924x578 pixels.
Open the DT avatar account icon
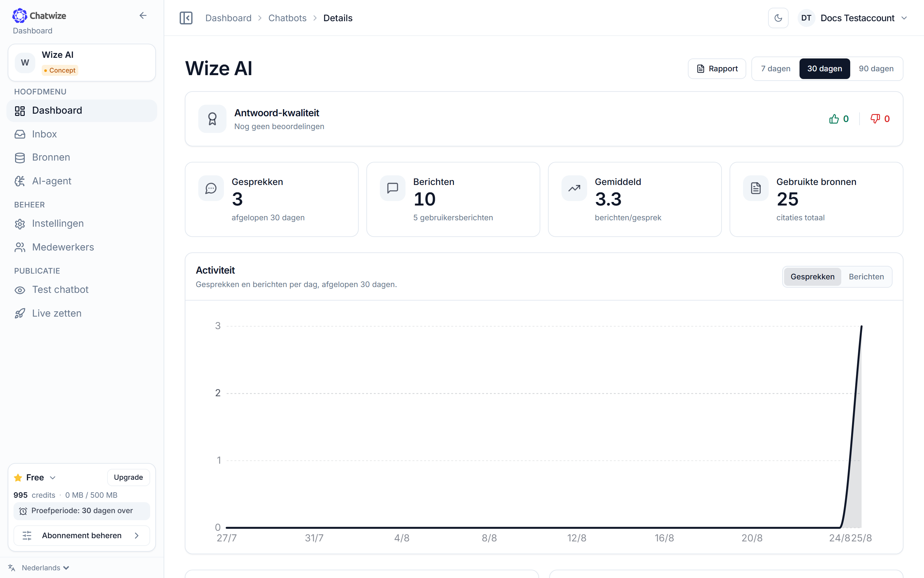[806, 18]
